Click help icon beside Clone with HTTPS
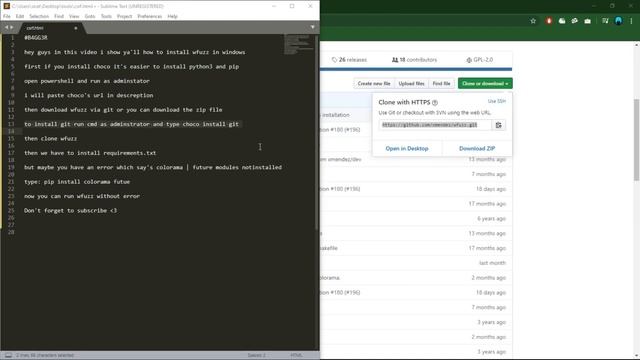 [x=435, y=102]
